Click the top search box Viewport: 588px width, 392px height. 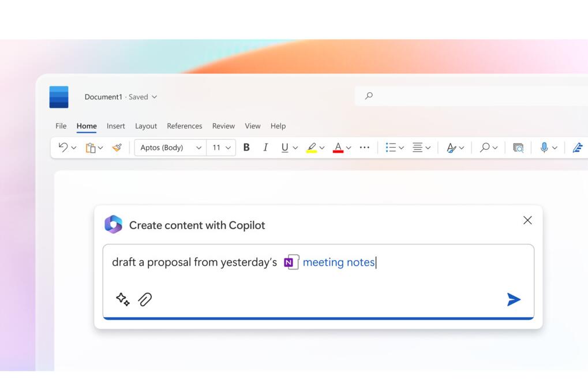point(471,96)
